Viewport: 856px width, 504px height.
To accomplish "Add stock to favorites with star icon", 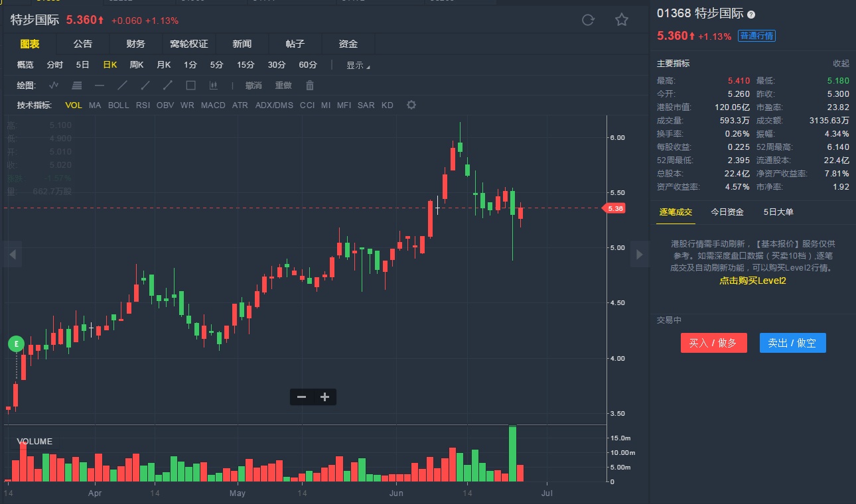I will pyautogui.click(x=622, y=20).
